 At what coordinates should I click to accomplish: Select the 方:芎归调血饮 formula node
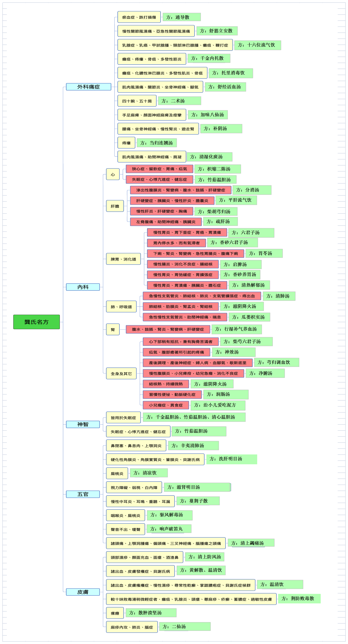pyautogui.click(x=276, y=362)
